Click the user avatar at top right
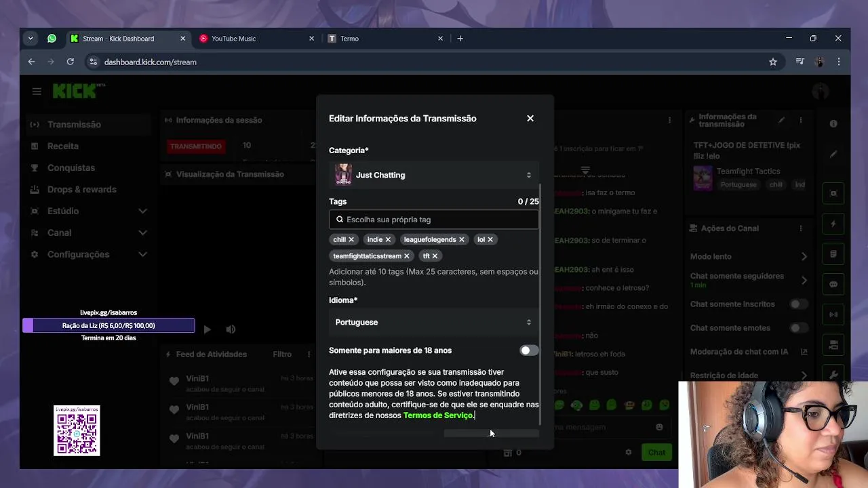This screenshot has width=868, height=488. click(x=821, y=91)
